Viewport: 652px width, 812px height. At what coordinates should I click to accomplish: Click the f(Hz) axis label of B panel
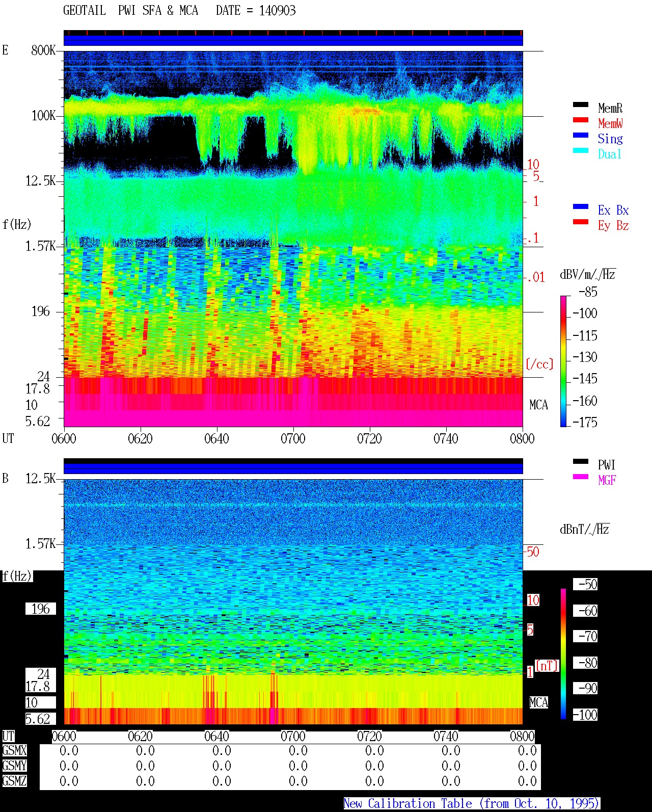coord(17,577)
